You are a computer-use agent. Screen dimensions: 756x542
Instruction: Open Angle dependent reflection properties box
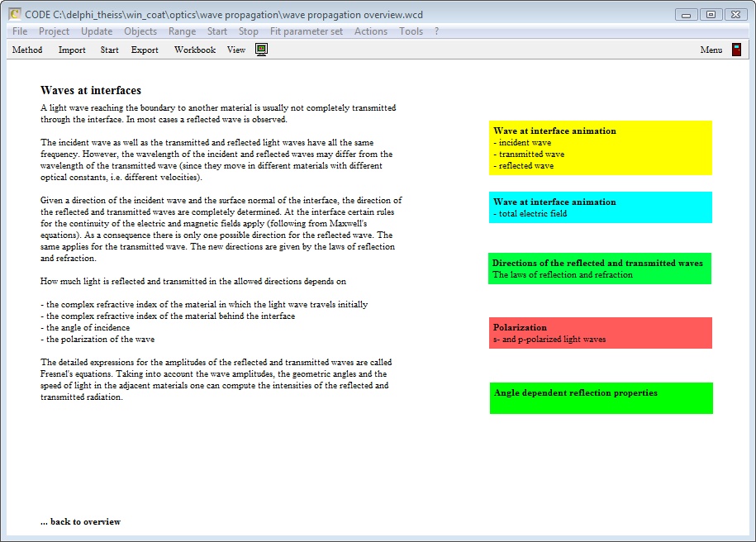[601, 398]
